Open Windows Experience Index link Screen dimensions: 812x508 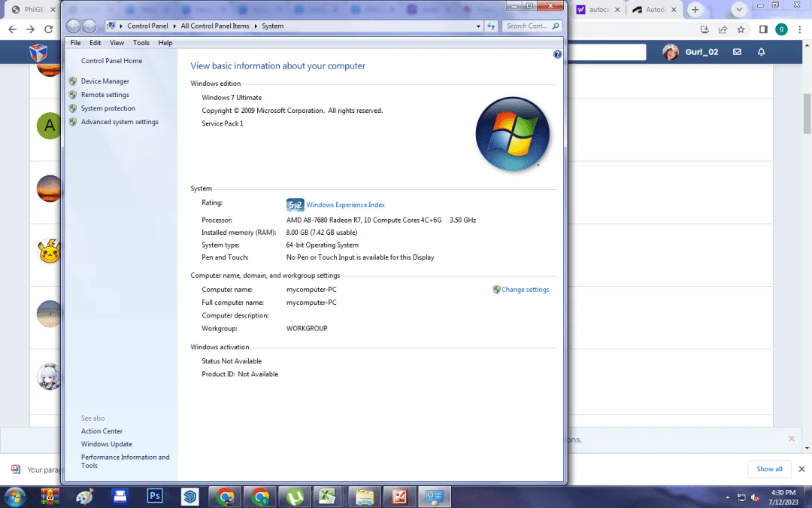point(345,205)
